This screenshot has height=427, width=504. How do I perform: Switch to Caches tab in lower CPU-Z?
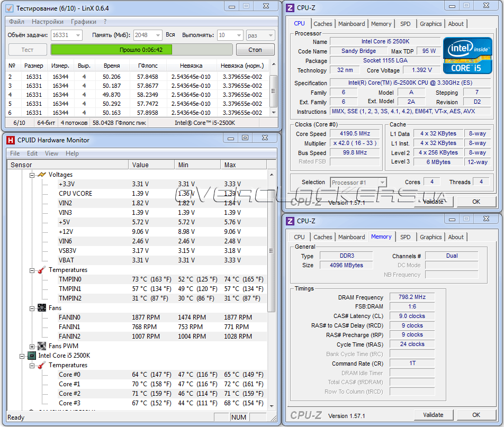tap(323, 237)
